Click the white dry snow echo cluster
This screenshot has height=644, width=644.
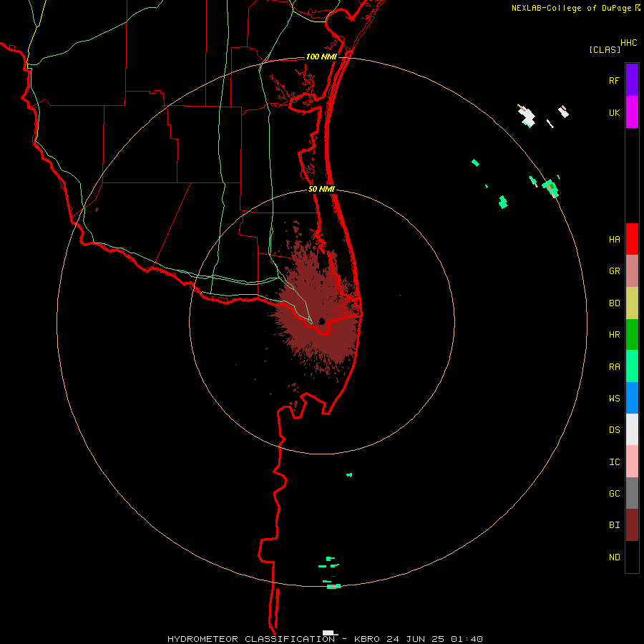pyautogui.click(x=527, y=116)
